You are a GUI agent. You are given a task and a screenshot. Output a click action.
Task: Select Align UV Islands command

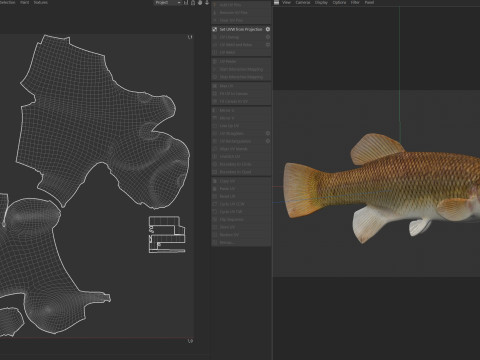241,149
